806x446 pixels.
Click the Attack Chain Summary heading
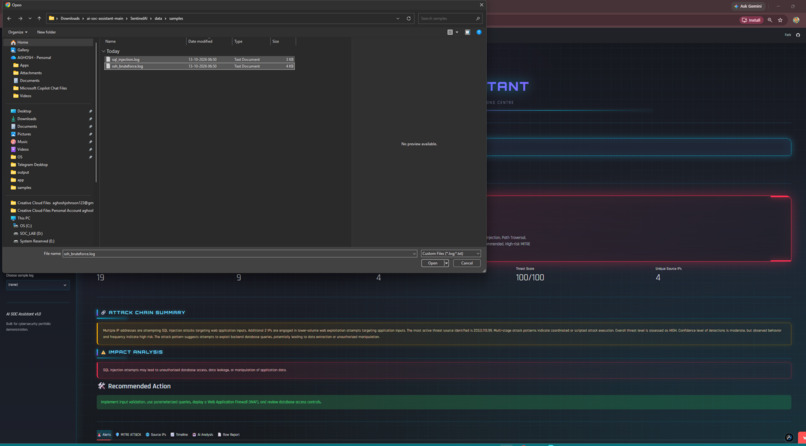146,312
